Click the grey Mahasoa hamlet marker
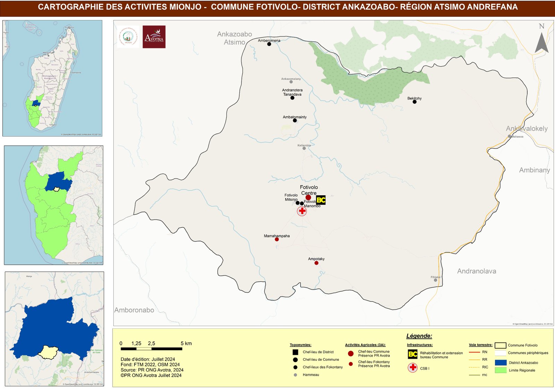 click(x=510, y=136)
